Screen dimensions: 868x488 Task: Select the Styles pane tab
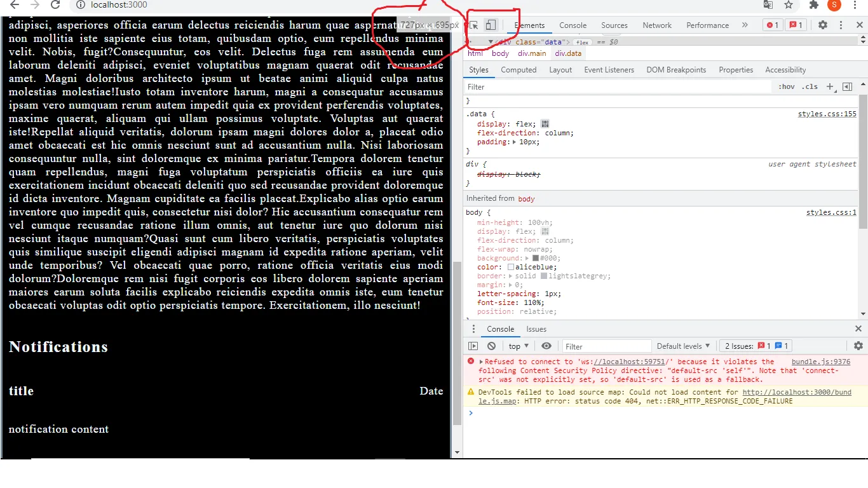pos(478,70)
